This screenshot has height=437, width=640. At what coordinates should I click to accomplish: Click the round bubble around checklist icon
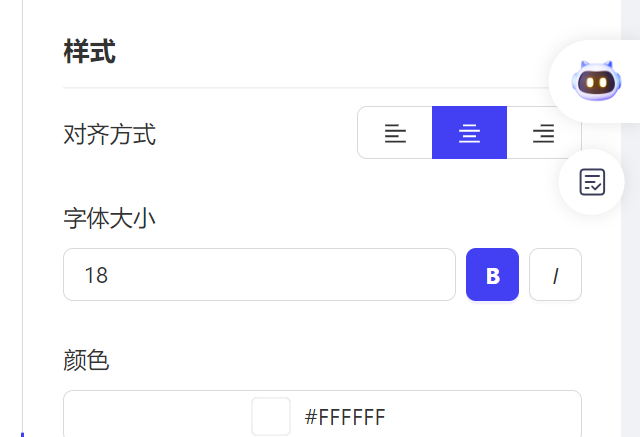(x=591, y=182)
